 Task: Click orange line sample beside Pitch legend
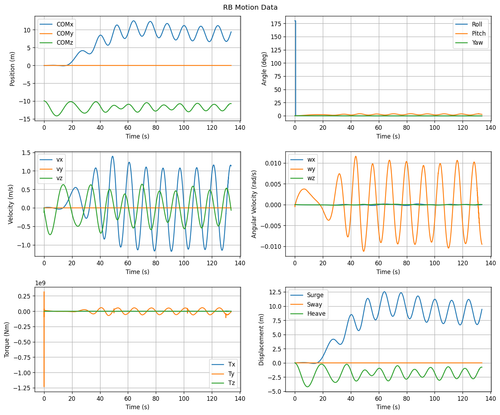[x=461, y=33]
